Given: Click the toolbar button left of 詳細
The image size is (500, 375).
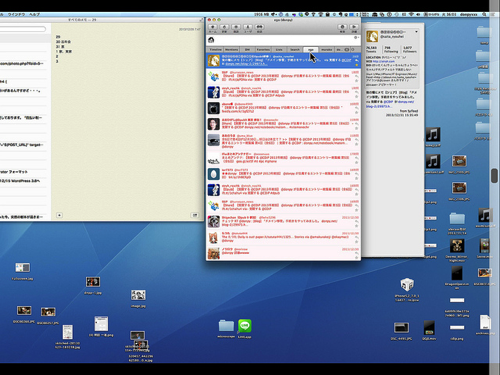Looking at the screenshot, I should (342, 27).
